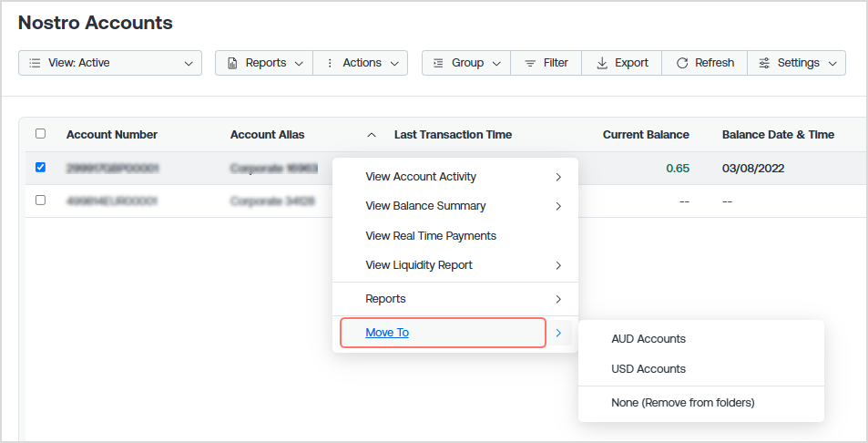
Task: Click the Actions three-dot icon
Action: 330,63
